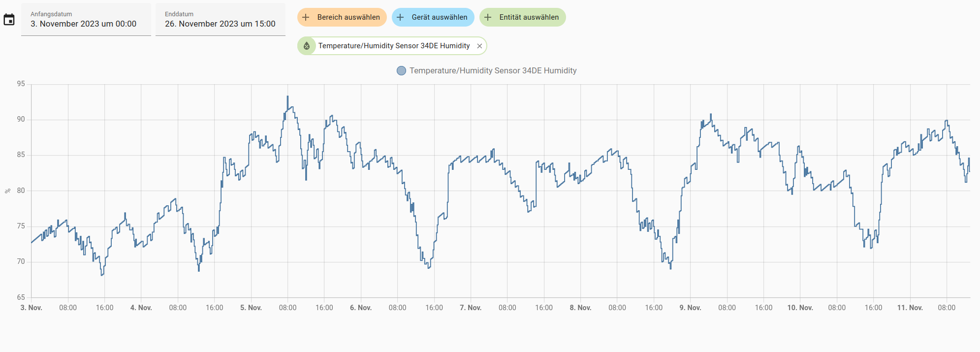The width and height of the screenshot is (980, 352).
Task: Toggle the Sensor 34DE Humidity legend entry
Action: pos(486,71)
